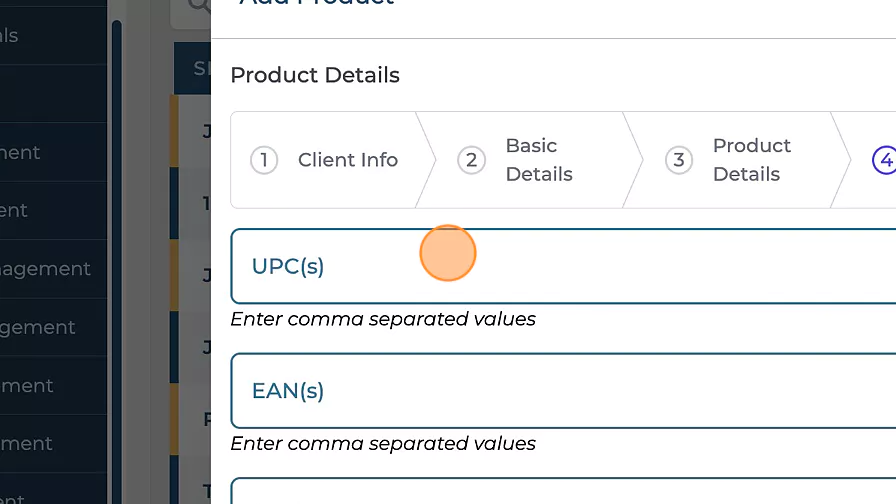Select the step 4 number circle
Screen dimensions: 896x504
pos(884,160)
